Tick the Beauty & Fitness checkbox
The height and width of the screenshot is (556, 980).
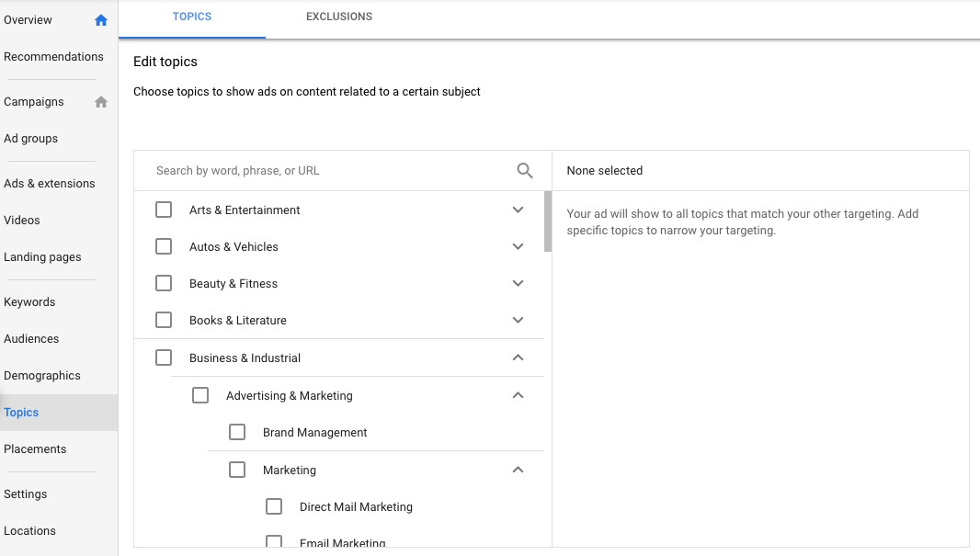164,283
